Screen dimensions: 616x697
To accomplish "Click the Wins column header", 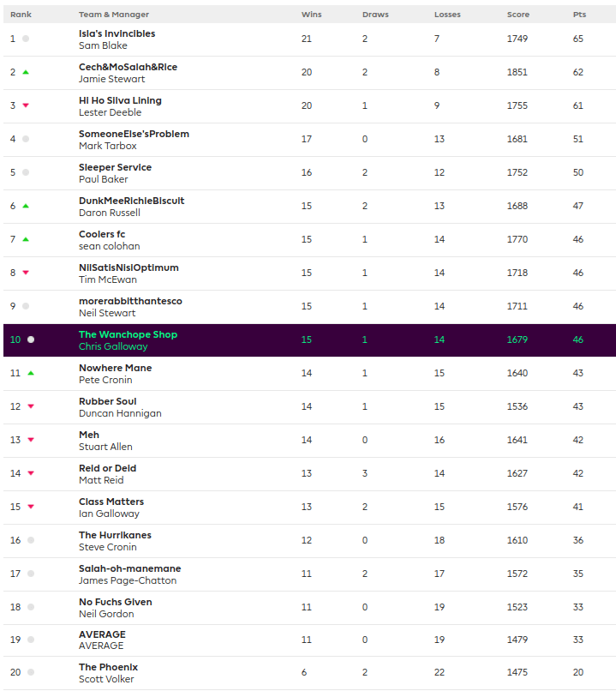I will tap(312, 15).
